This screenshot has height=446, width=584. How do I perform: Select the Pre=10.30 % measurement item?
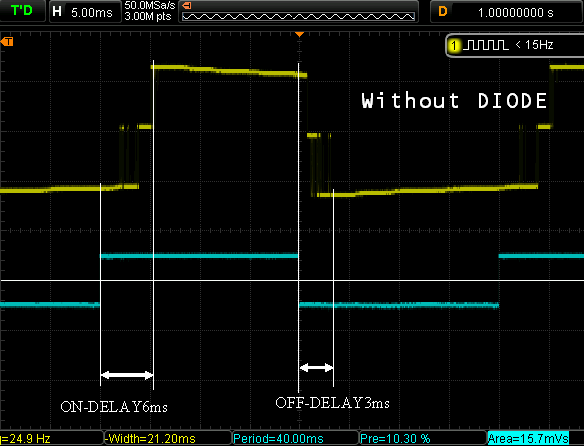395,439
